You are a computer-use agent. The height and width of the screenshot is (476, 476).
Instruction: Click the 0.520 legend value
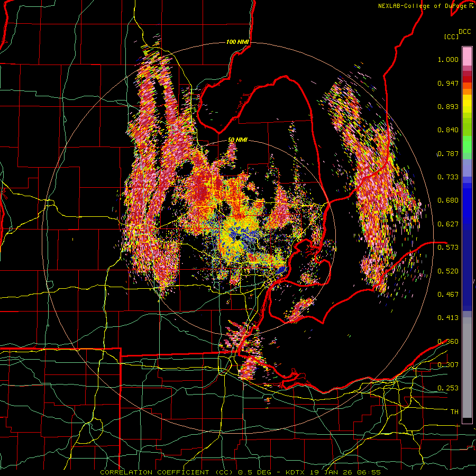coord(448,271)
